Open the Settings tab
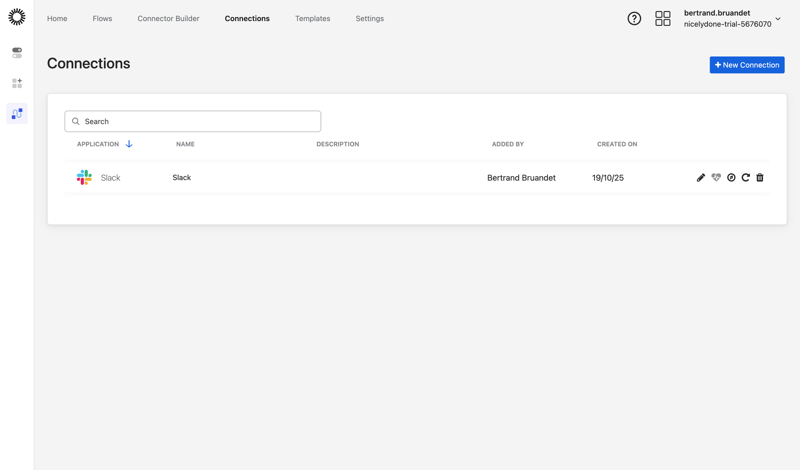 (x=370, y=18)
